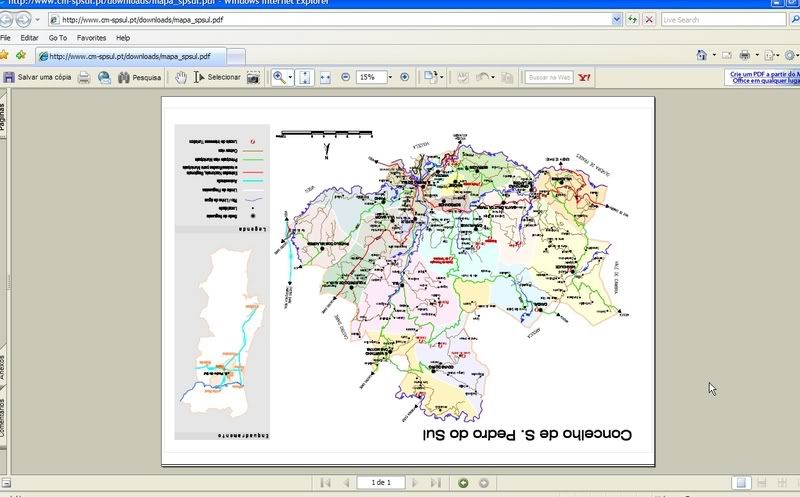Open the IE Page menu icon
The width and height of the screenshot is (800, 497).
tap(769, 55)
